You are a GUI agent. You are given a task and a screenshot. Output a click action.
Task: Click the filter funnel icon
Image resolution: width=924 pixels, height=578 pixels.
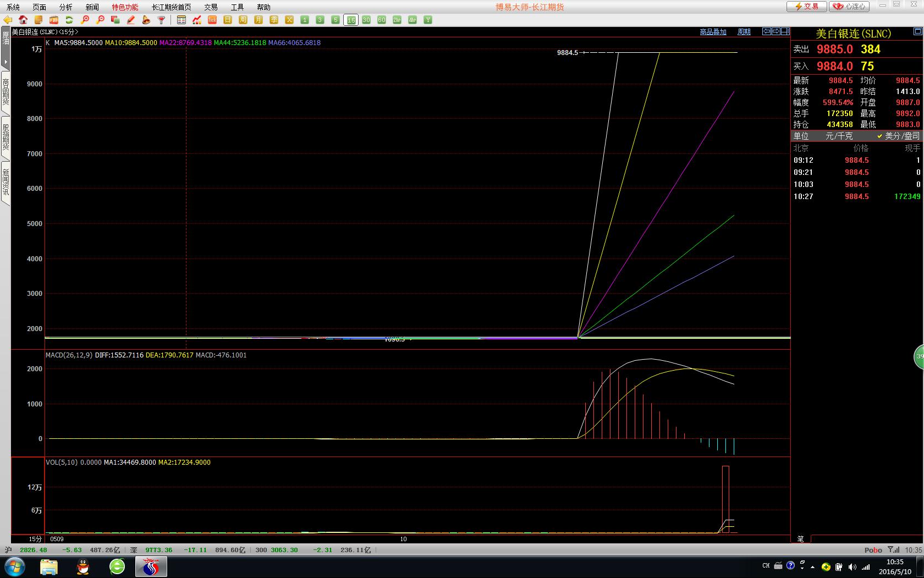(x=162, y=20)
